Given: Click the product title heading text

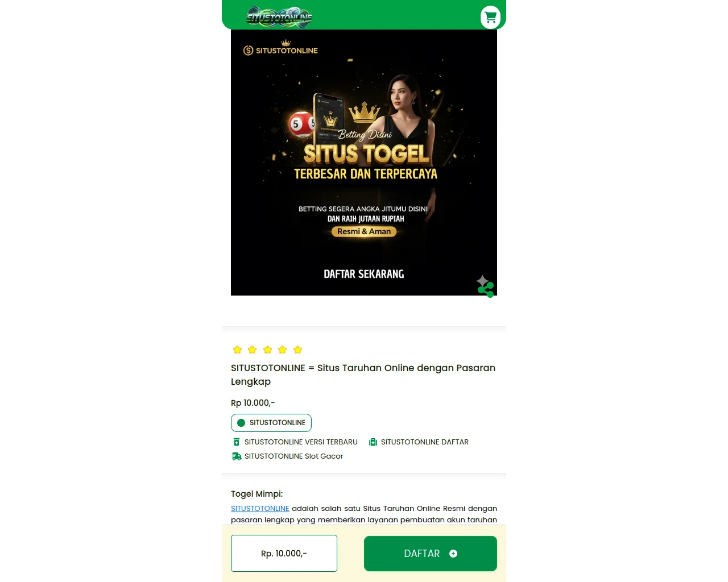Looking at the screenshot, I should click(x=363, y=375).
